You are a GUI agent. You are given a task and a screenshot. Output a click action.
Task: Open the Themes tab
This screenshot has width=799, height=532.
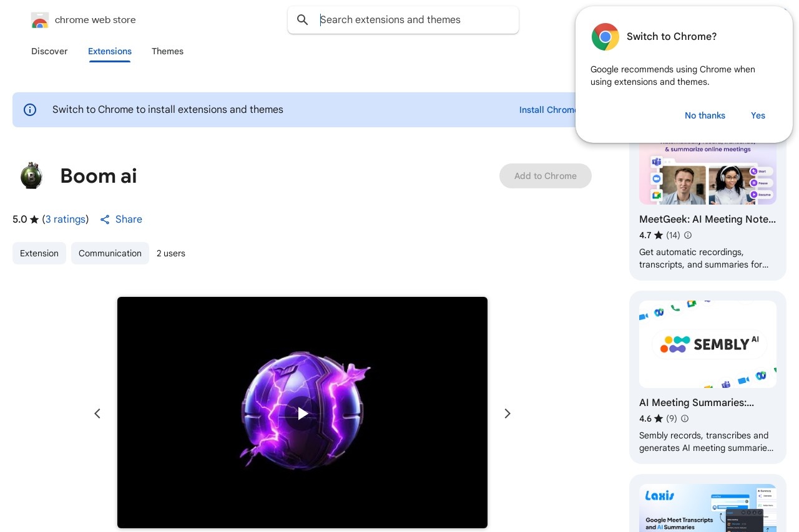click(167, 51)
